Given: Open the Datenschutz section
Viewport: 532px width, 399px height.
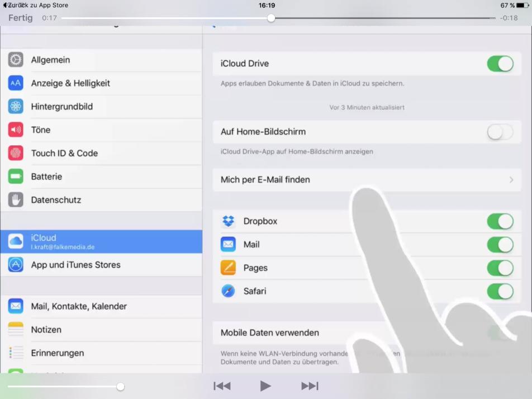Looking at the screenshot, I should (x=101, y=200).
